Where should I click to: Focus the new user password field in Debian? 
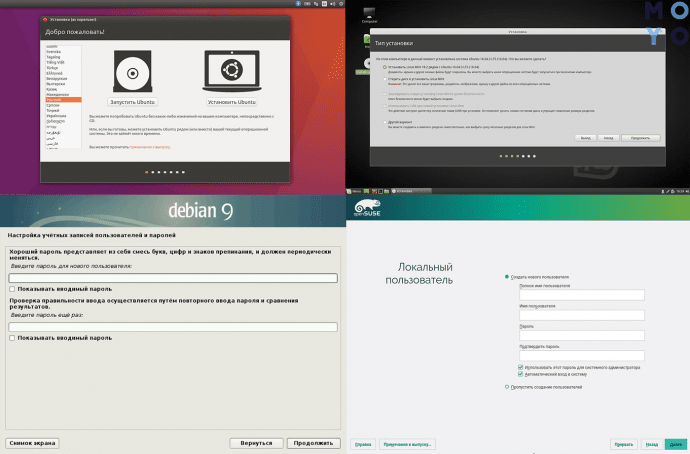pos(173,278)
